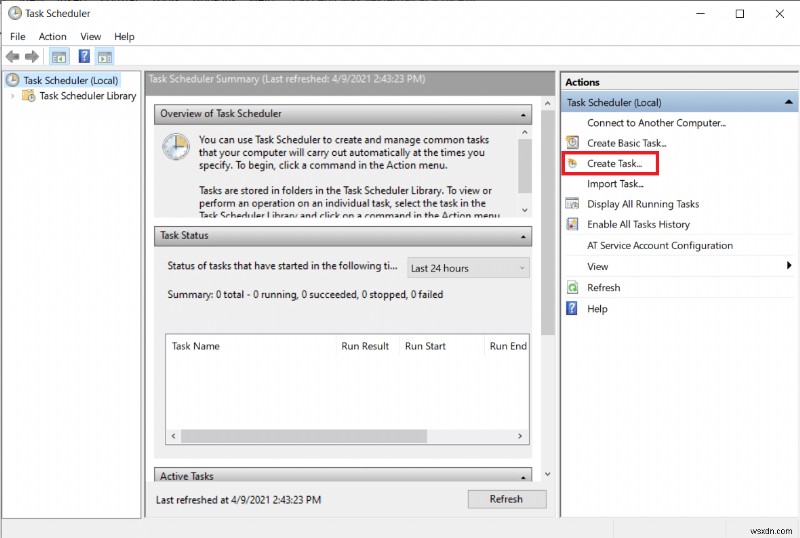This screenshot has width=800, height=538.
Task: Click the task list scroll right arrow
Action: click(x=520, y=436)
